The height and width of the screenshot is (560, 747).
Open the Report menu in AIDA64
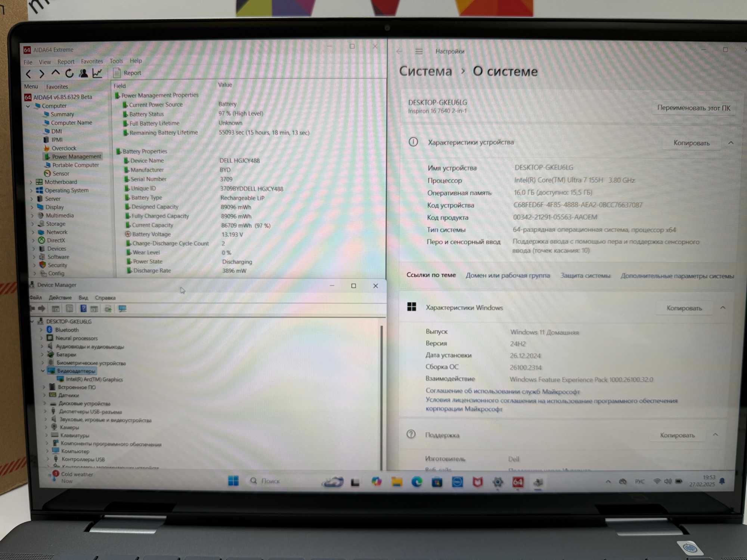66,62
